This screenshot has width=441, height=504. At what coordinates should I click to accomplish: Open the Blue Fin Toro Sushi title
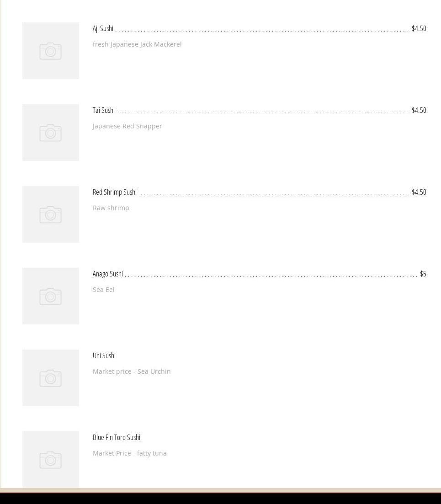117,437
